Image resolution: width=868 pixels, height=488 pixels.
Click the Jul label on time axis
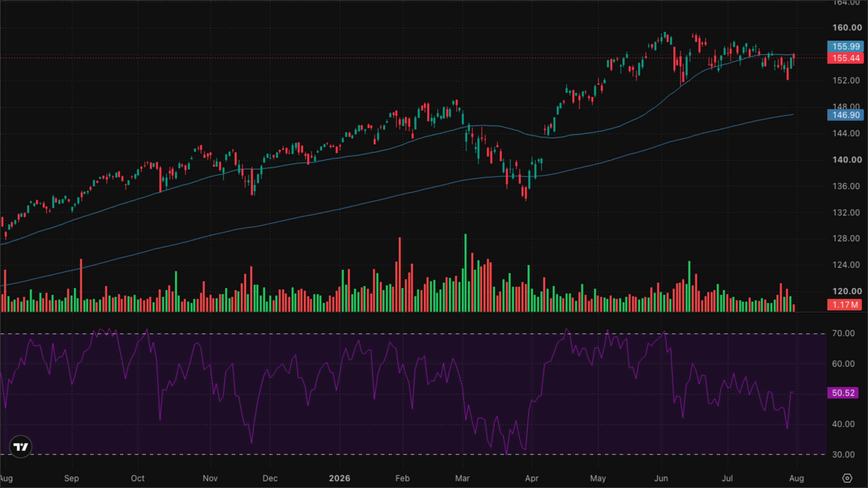(727, 478)
